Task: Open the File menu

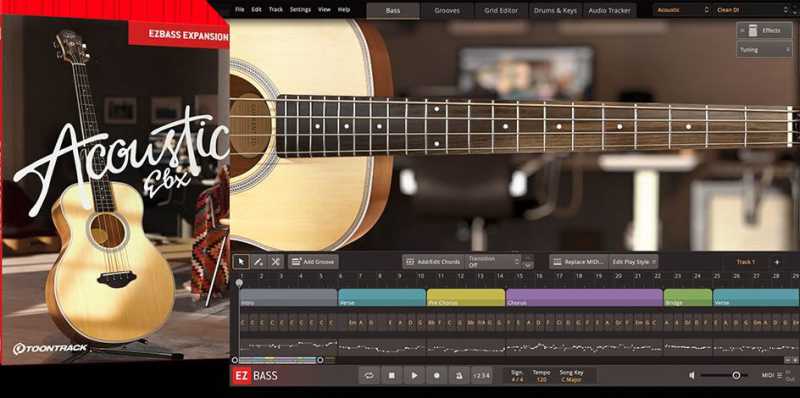Action: pyautogui.click(x=239, y=9)
